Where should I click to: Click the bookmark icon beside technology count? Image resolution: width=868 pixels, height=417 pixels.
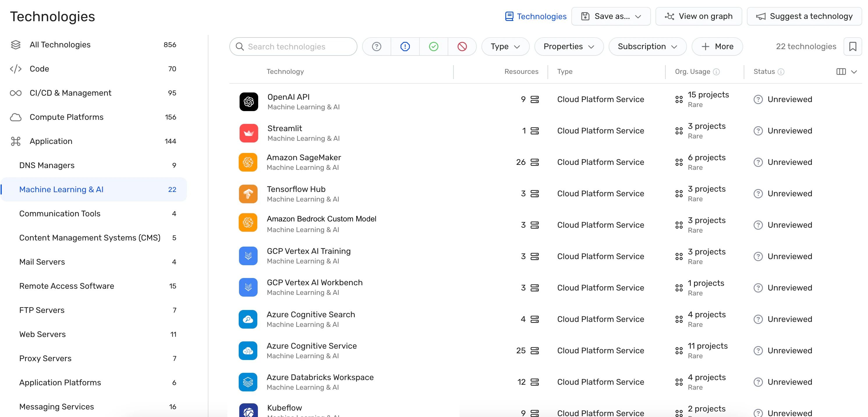[x=853, y=47]
